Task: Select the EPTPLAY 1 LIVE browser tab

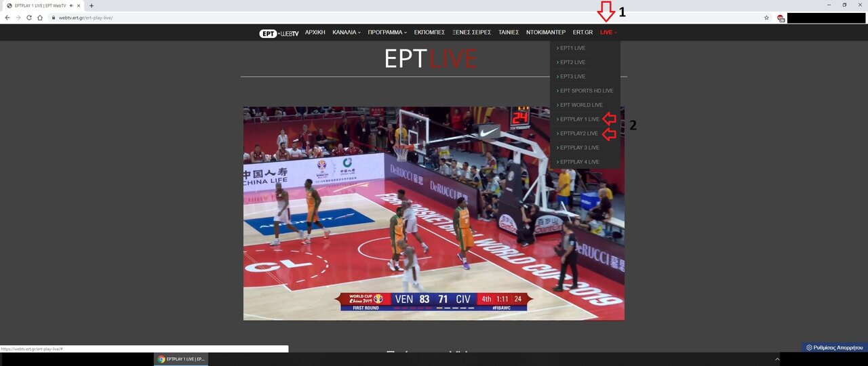Action: (42, 5)
